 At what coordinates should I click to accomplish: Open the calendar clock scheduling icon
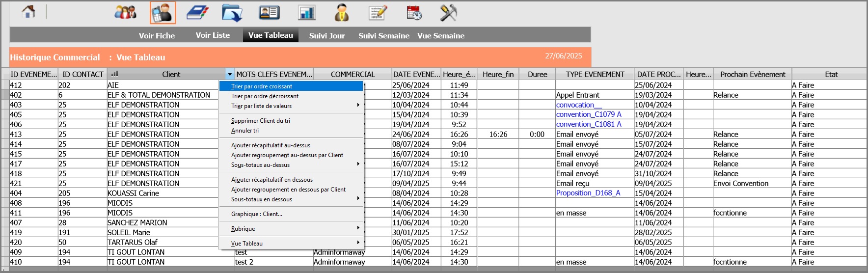(x=414, y=13)
